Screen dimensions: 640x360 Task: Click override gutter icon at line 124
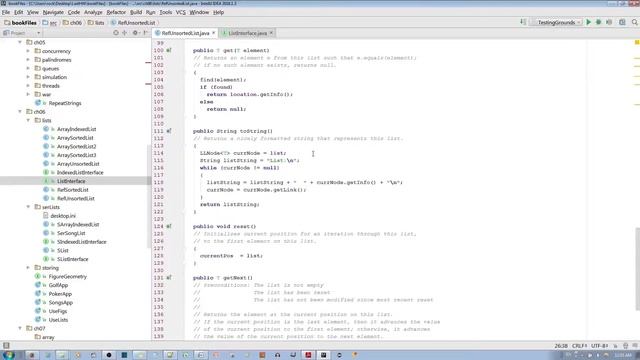(169, 226)
